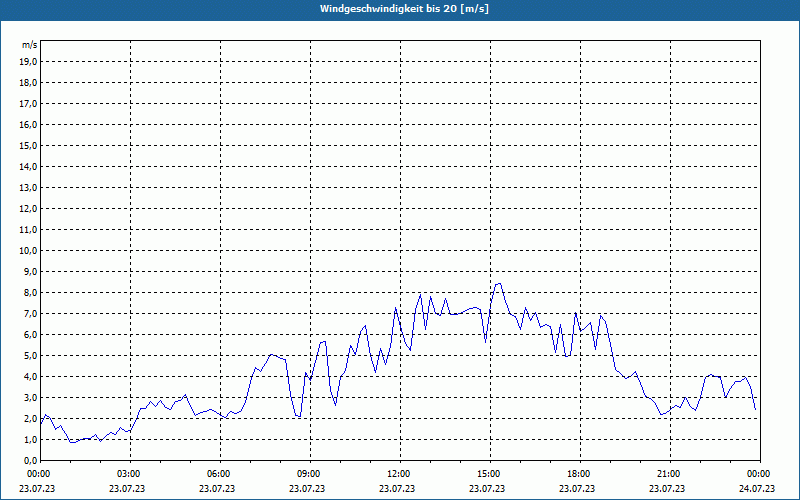This screenshot has width=800, height=500.
Task: Select the 13,0 axis value
Action: click(29, 187)
